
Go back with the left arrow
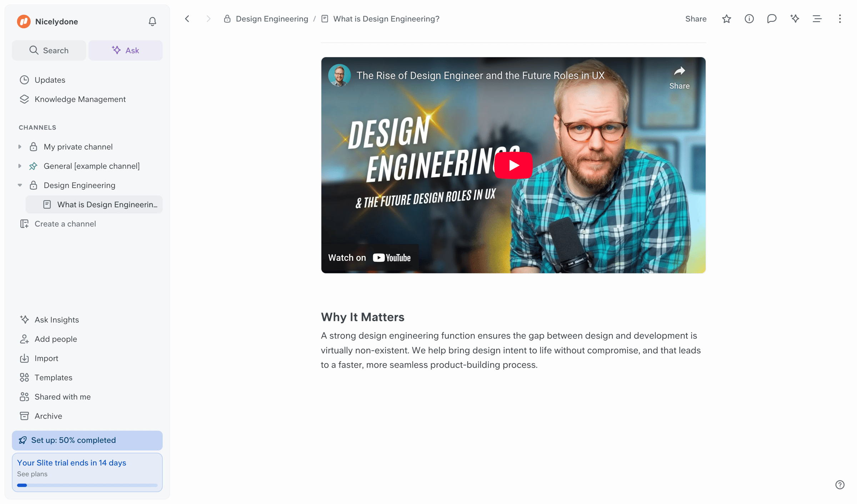[187, 19]
